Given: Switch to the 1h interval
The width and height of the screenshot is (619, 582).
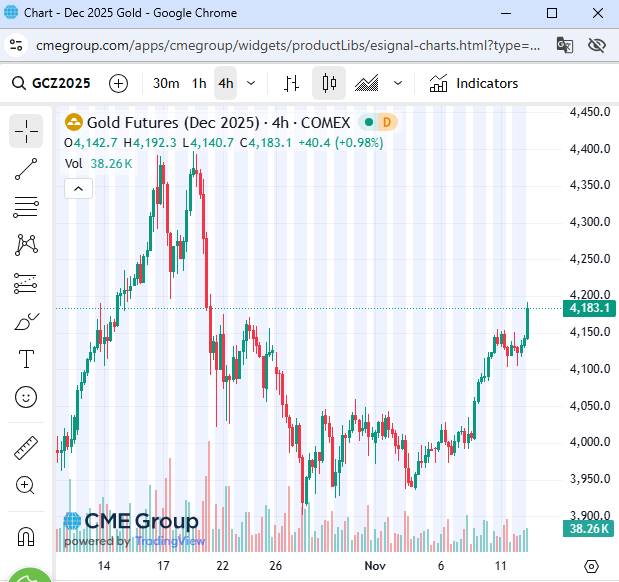Looking at the screenshot, I should tap(199, 83).
